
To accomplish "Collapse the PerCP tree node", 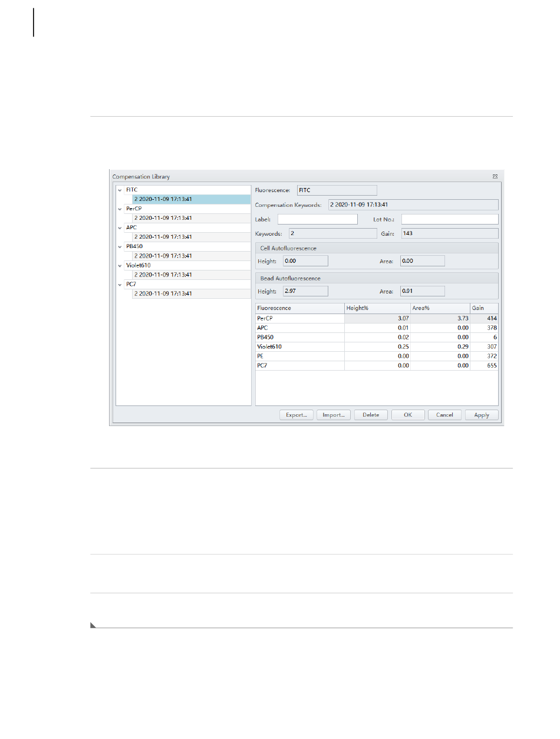I will 120,209.
